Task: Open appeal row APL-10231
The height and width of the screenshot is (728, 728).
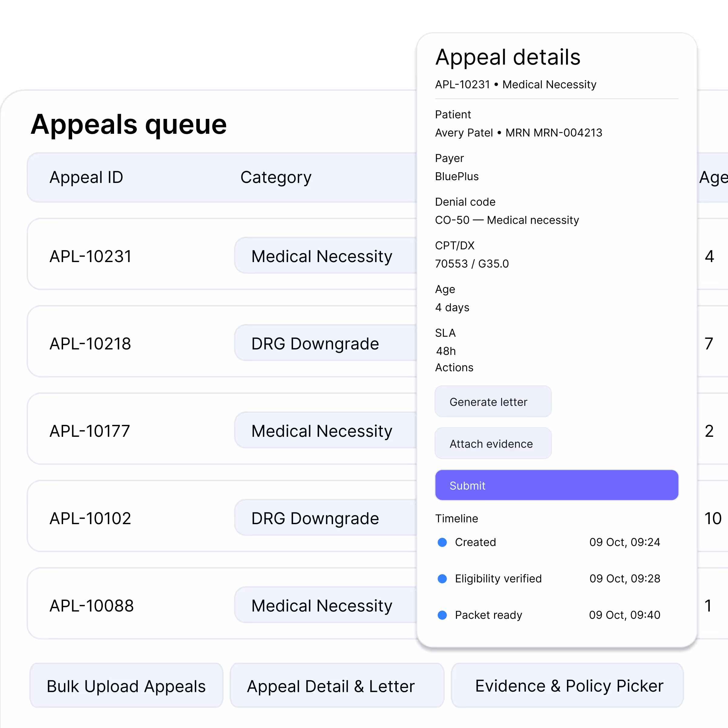Action: (x=90, y=256)
